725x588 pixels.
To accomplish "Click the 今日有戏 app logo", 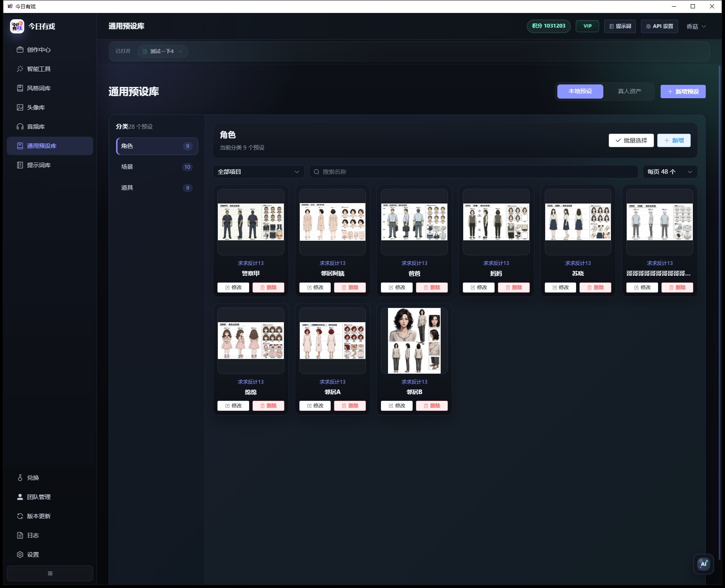I will [17, 26].
